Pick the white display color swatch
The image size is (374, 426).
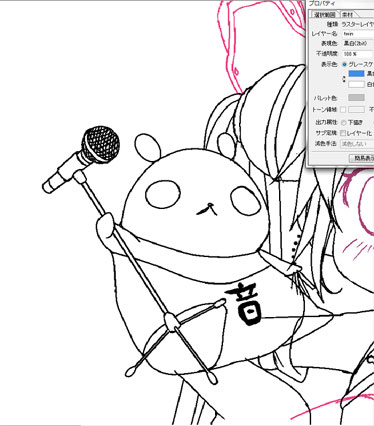pyautogui.click(x=356, y=84)
